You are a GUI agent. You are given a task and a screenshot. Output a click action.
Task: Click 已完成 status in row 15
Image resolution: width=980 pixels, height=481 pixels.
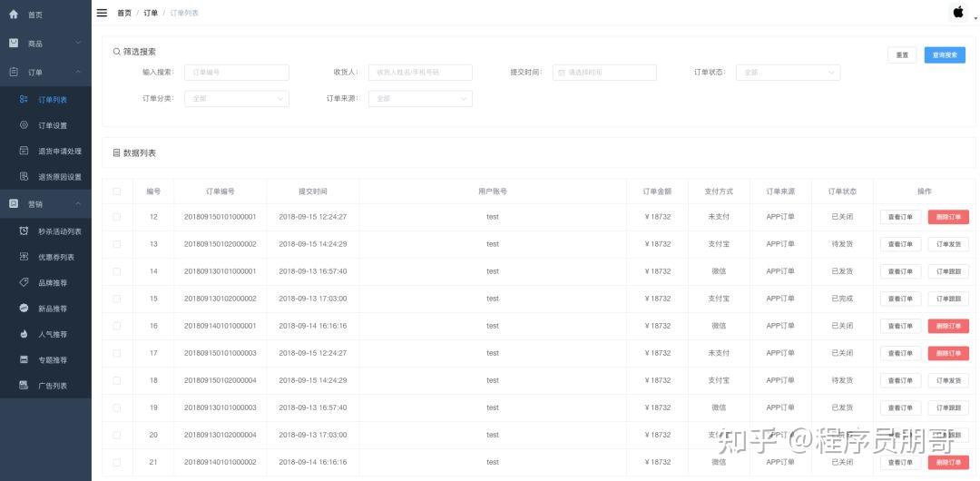pos(842,299)
